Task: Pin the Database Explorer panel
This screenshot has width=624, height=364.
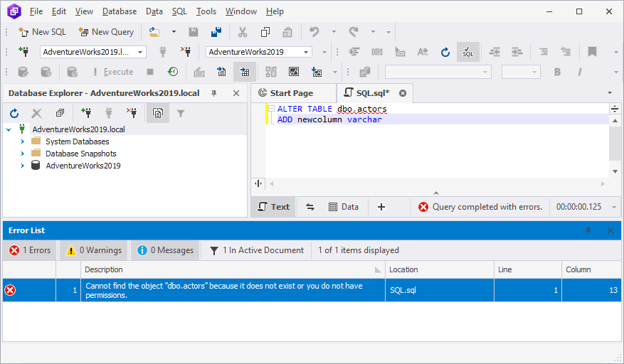Action: (213, 93)
